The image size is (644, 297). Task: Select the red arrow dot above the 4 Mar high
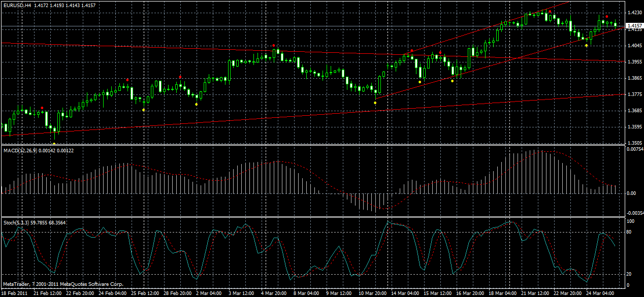[274, 45]
